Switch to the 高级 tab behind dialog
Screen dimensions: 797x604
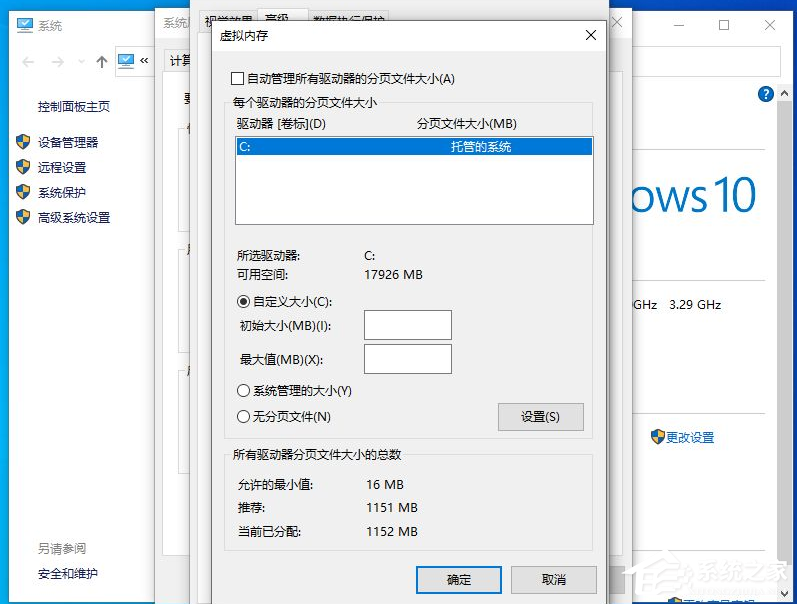tap(283, 16)
